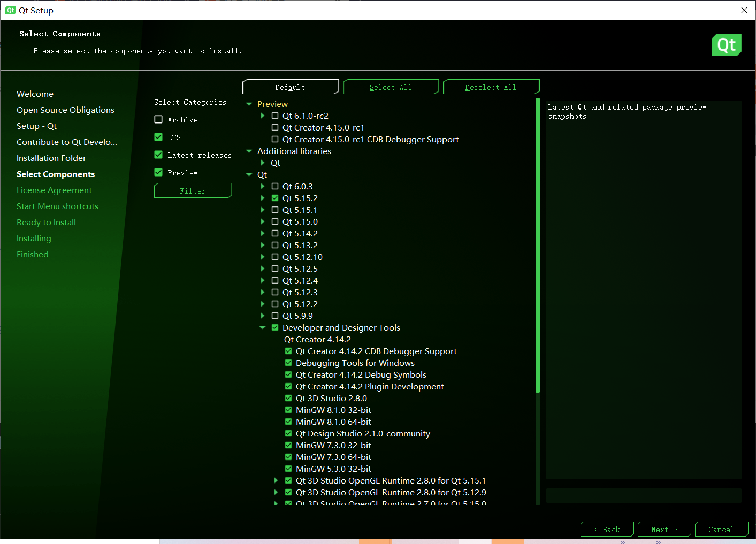Uncheck MinGW 5.3.0 32-bit
This screenshot has width=756, height=544.
coord(288,469)
